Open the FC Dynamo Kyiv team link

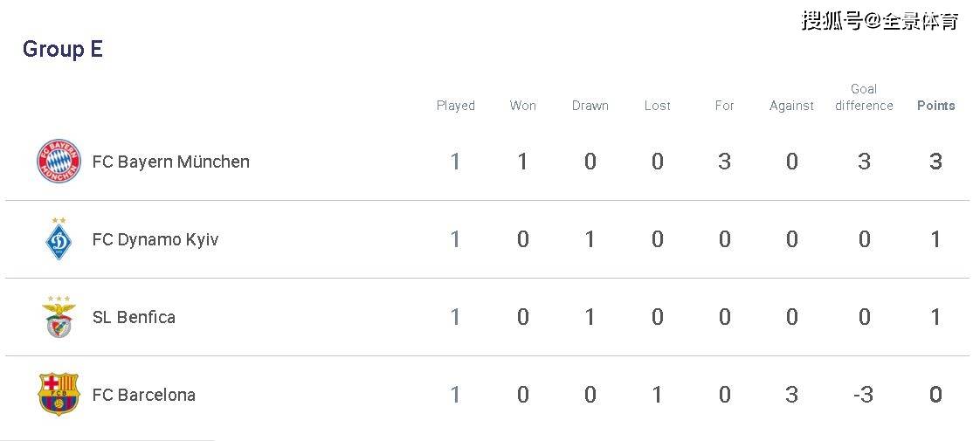(155, 240)
